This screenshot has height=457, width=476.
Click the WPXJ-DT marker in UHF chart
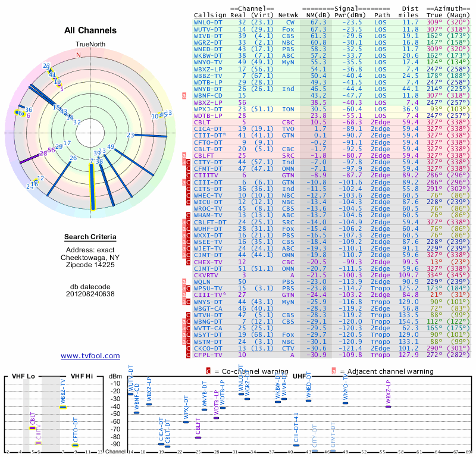186,422
